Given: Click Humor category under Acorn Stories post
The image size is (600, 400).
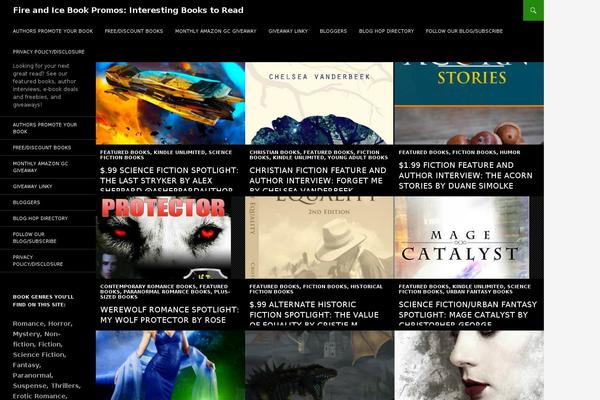Looking at the screenshot, I should tap(510, 152).
